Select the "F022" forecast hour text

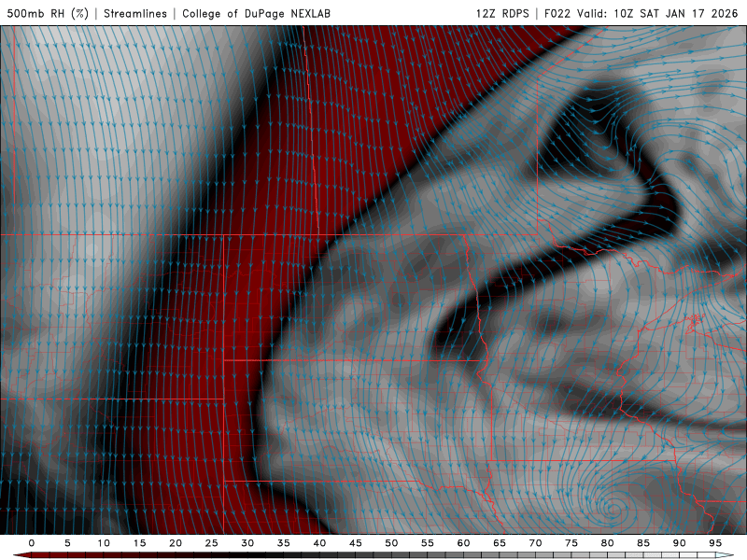(557, 13)
